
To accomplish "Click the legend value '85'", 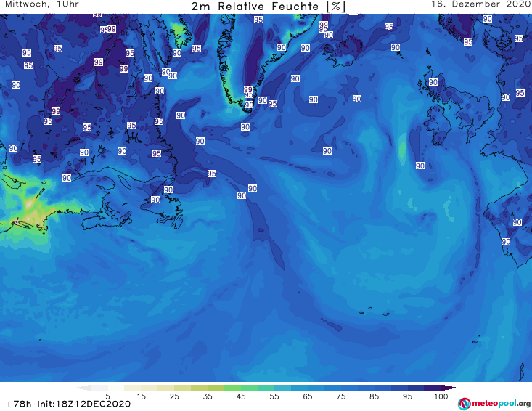I will [x=375, y=396].
